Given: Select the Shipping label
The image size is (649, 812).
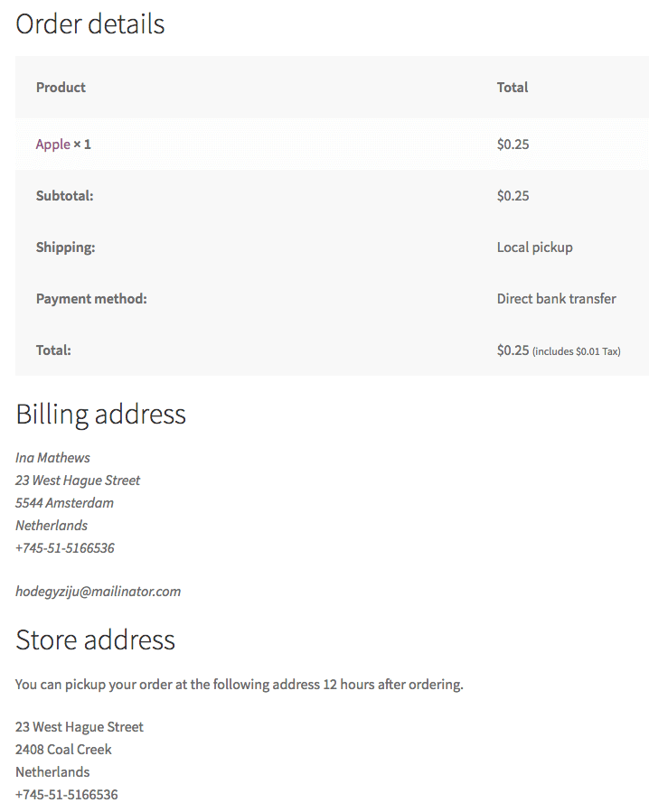Looking at the screenshot, I should [65, 247].
